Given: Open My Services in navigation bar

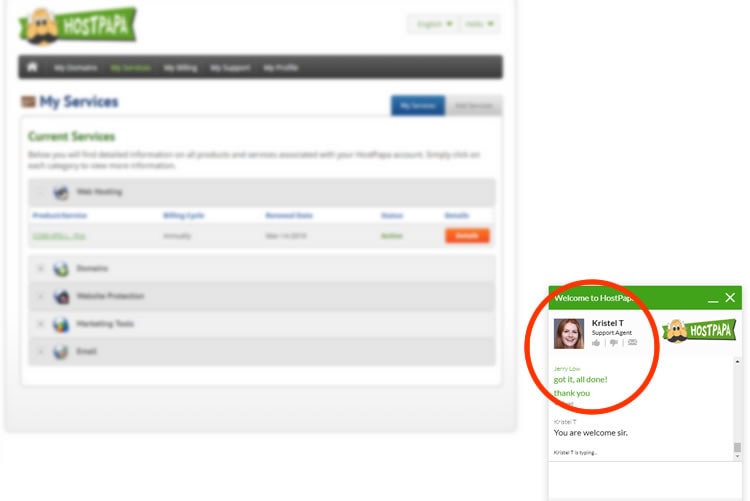Looking at the screenshot, I should coord(131,67).
